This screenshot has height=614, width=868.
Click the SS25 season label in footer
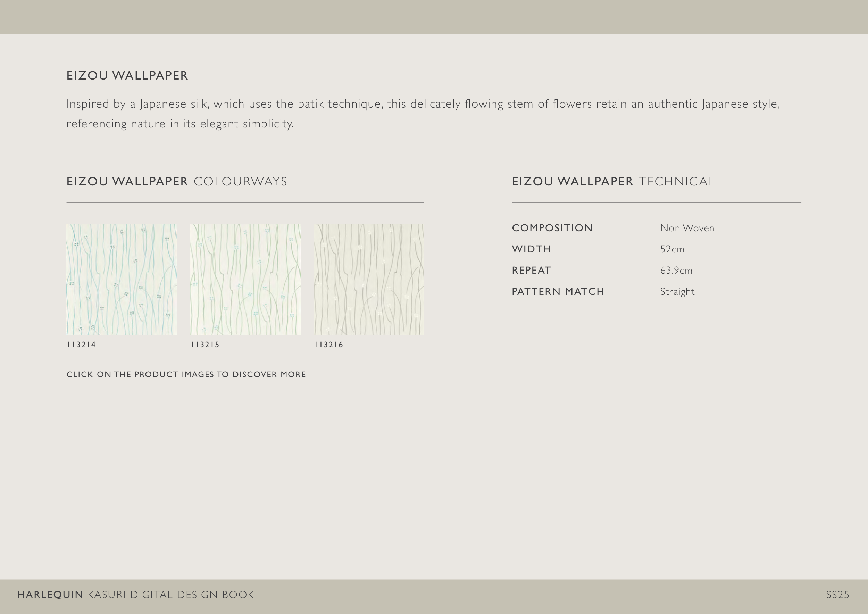(837, 595)
